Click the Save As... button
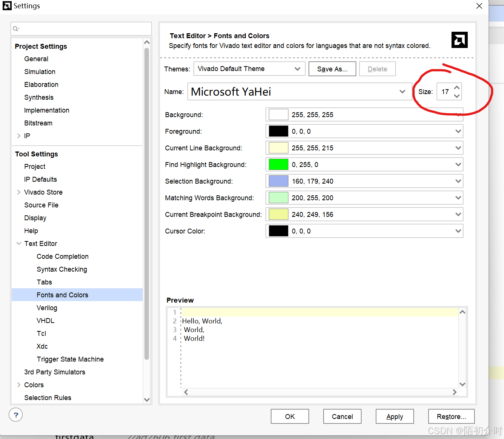 [332, 69]
